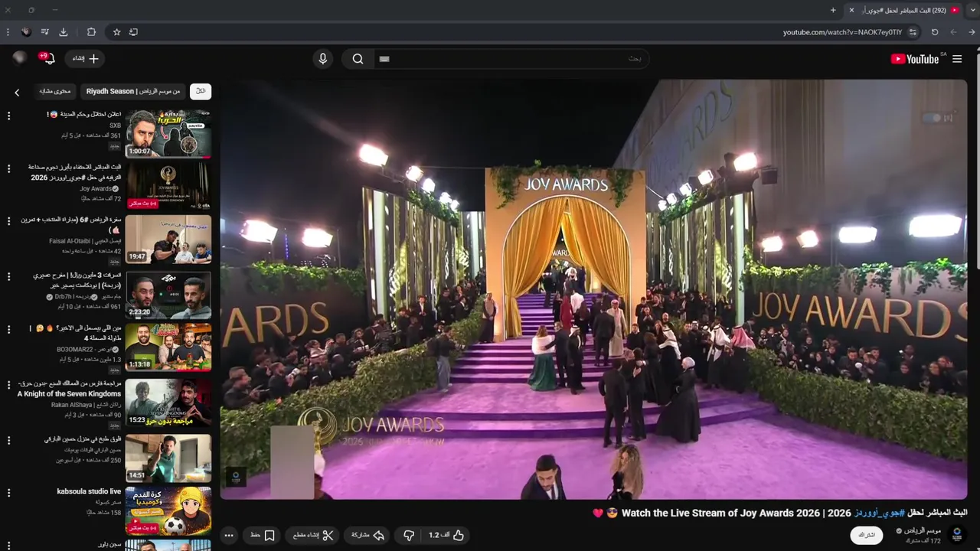Visit the Joy Awards channel name
This screenshot has height=551, width=980.
point(96,189)
